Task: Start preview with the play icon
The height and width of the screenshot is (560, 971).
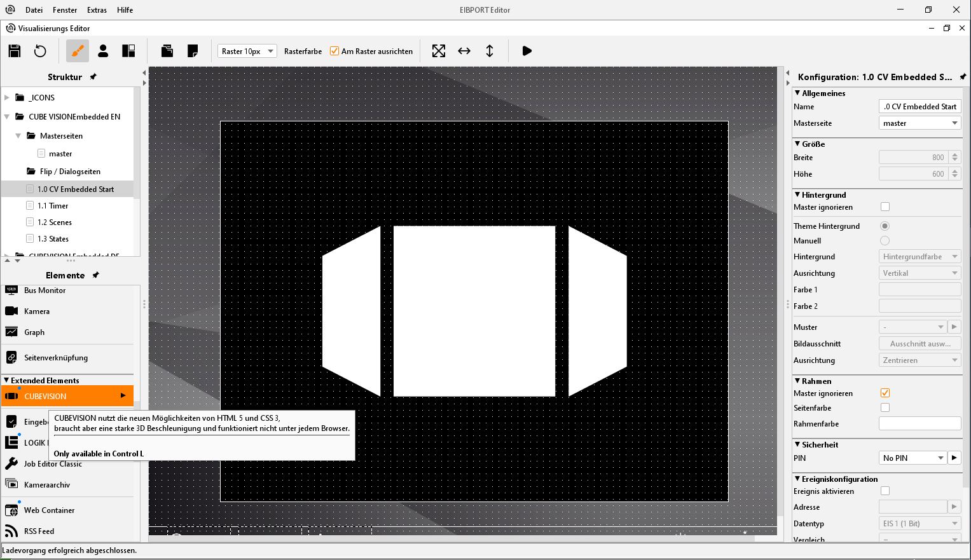Action: point(527,51)
